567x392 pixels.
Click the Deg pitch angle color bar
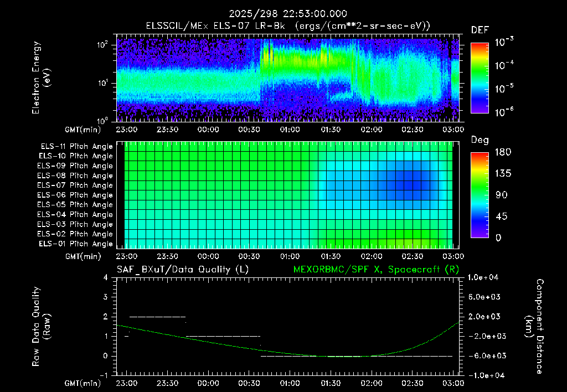[480, 195]
